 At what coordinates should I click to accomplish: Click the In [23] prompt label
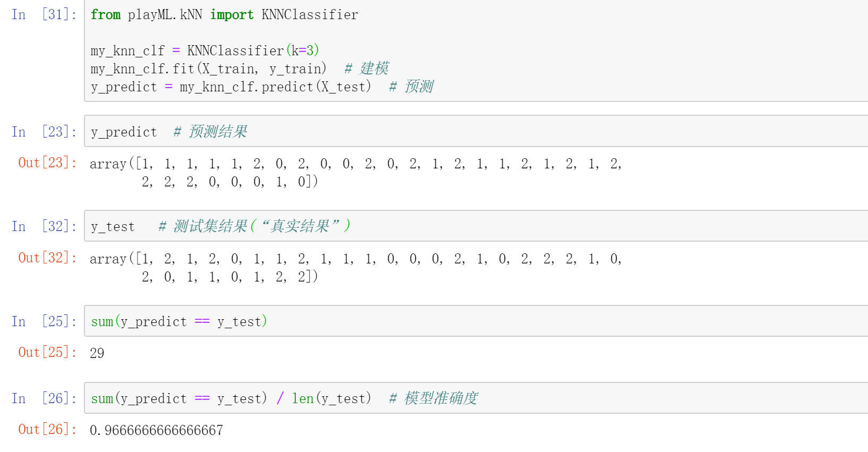click(44, 132)
